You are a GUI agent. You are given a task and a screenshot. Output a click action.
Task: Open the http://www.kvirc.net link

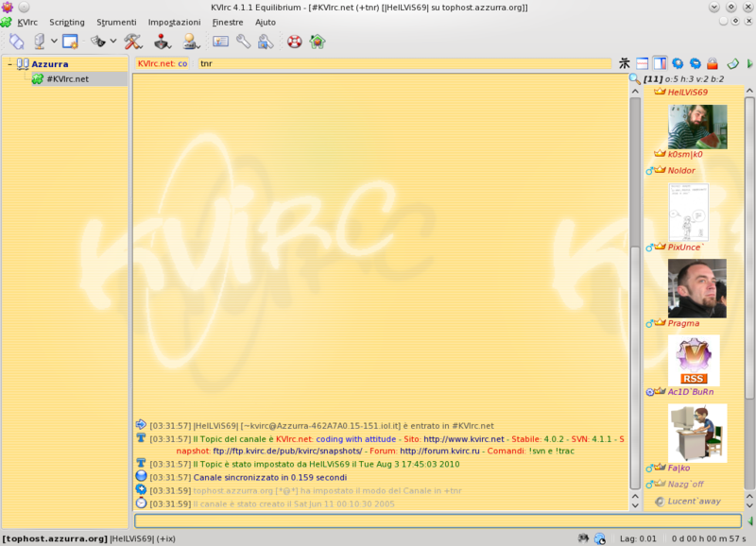coord(464,439)
